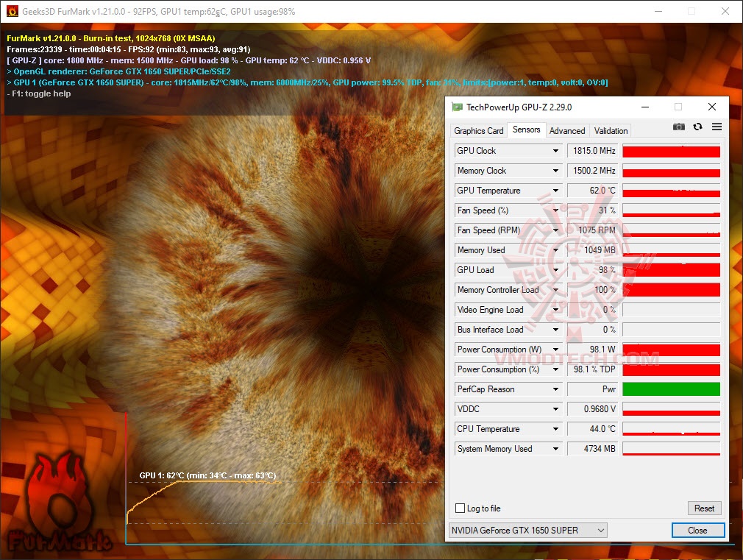Screen dimensions: 743x560
Task: Expand the Power Consumption (W) dropdown
Action: [x=555, y=350]
